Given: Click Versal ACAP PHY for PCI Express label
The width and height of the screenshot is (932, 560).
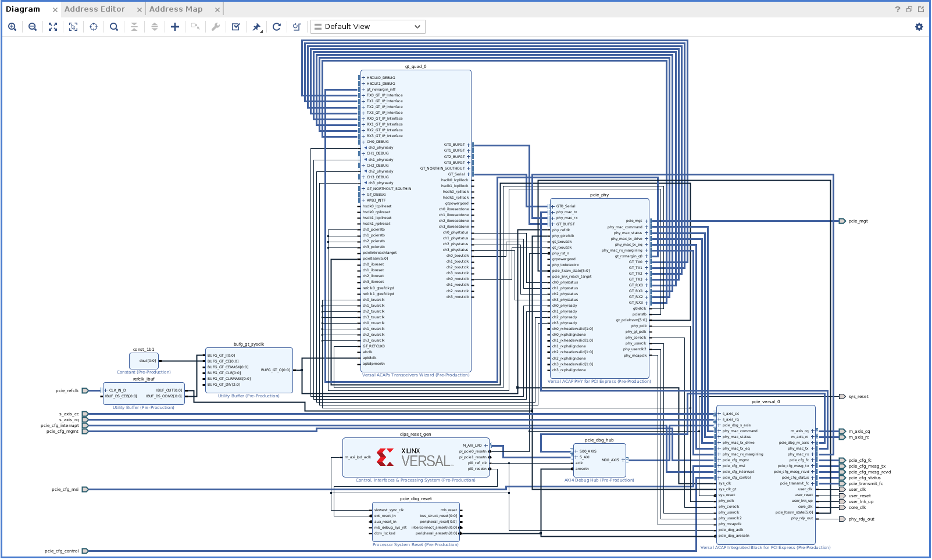Looking at the screenshot, I should pyautogui.click(x=599, y=382).
